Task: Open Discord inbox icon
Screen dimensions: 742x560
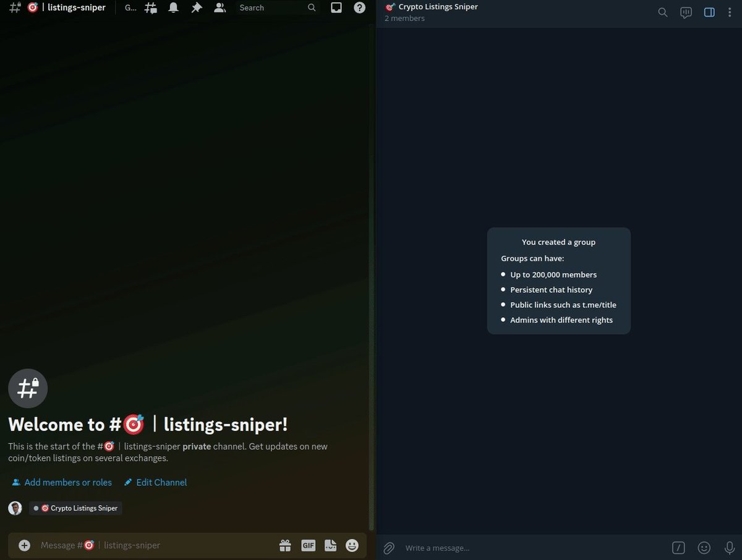Action: coord(336,8)
